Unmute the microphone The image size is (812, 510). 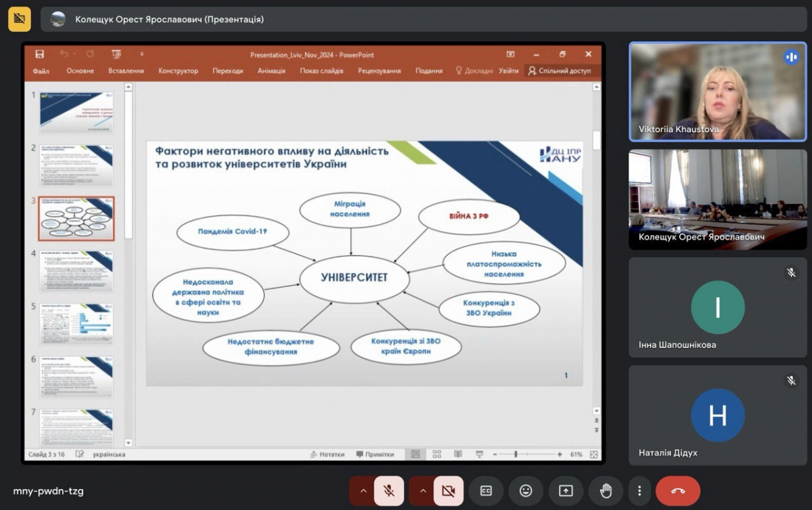pyautogui.click(x=389, y=491)
